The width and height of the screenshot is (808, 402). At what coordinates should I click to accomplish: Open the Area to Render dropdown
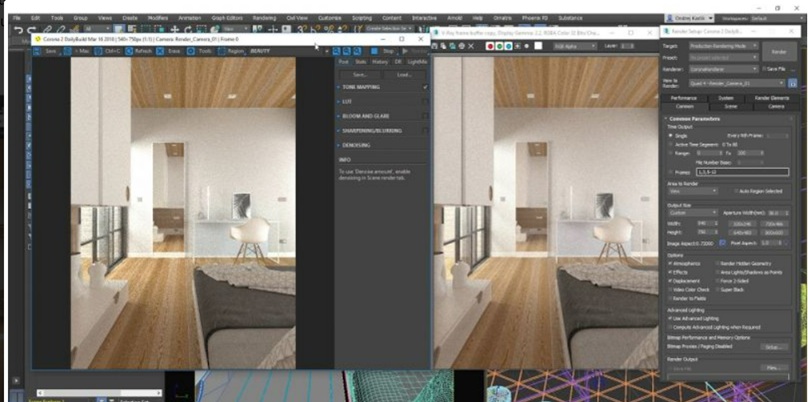(x=692, y=190)
